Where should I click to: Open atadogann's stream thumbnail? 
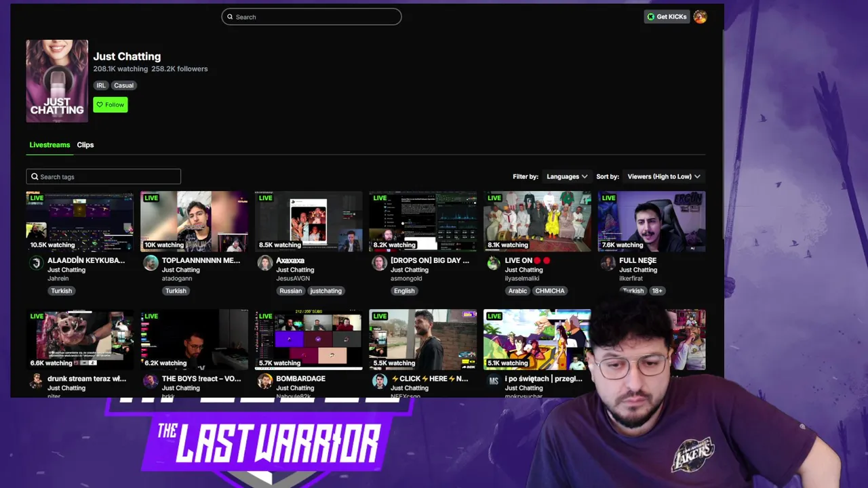point(194,222)
